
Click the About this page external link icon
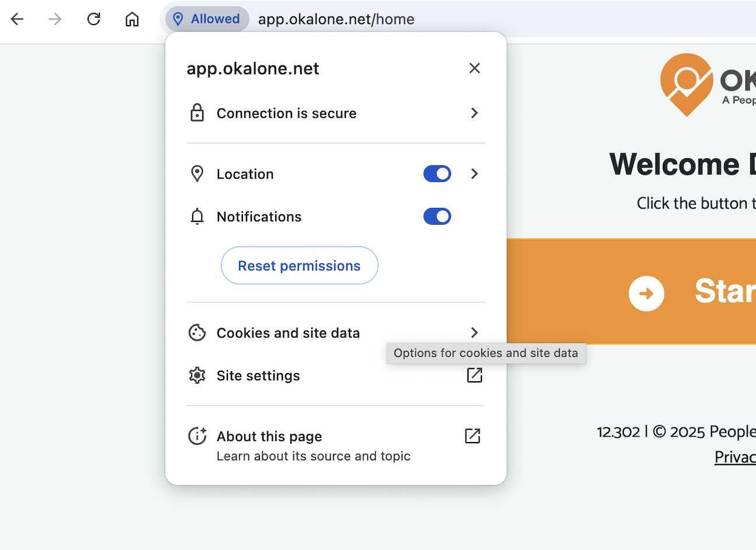(473, 436)
